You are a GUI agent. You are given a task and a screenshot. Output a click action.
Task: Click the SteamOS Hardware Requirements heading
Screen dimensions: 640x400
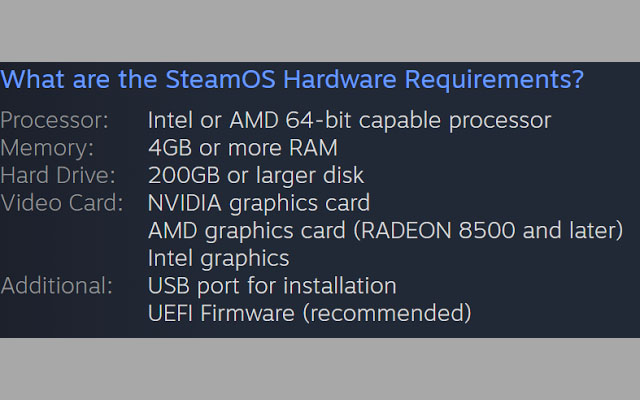292,79
